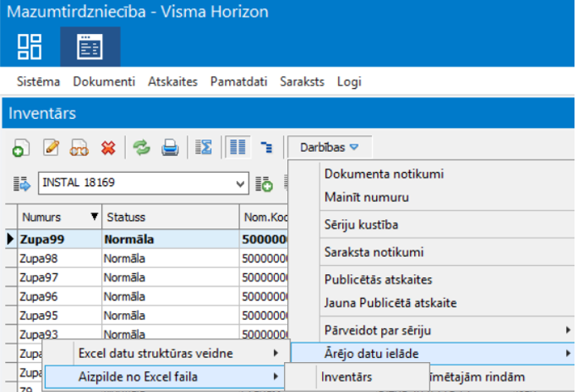This screenshot has width=577, height=392.
Task: Open the Atskaites menu
Action: tap(173, 81)
